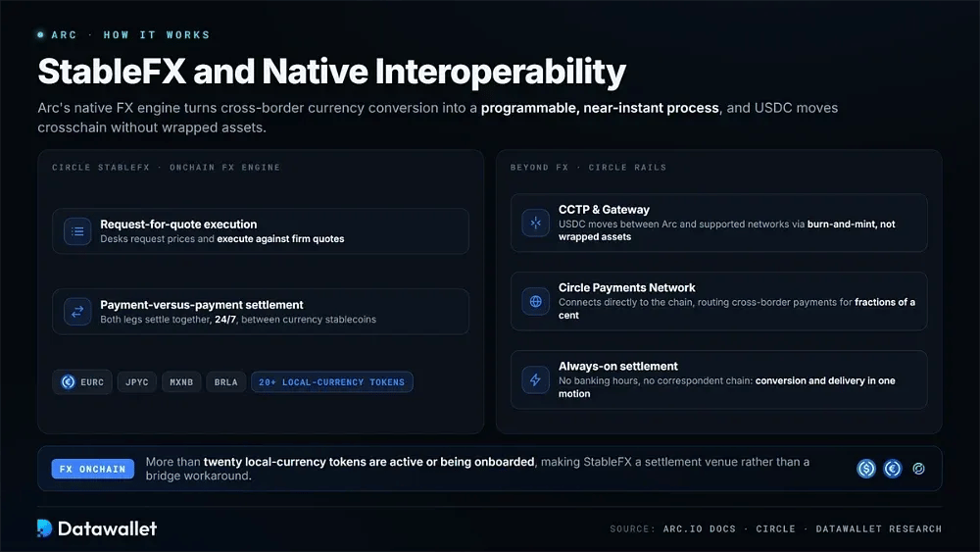Click the Always-on settlement lightning icon

click(536, 379)
